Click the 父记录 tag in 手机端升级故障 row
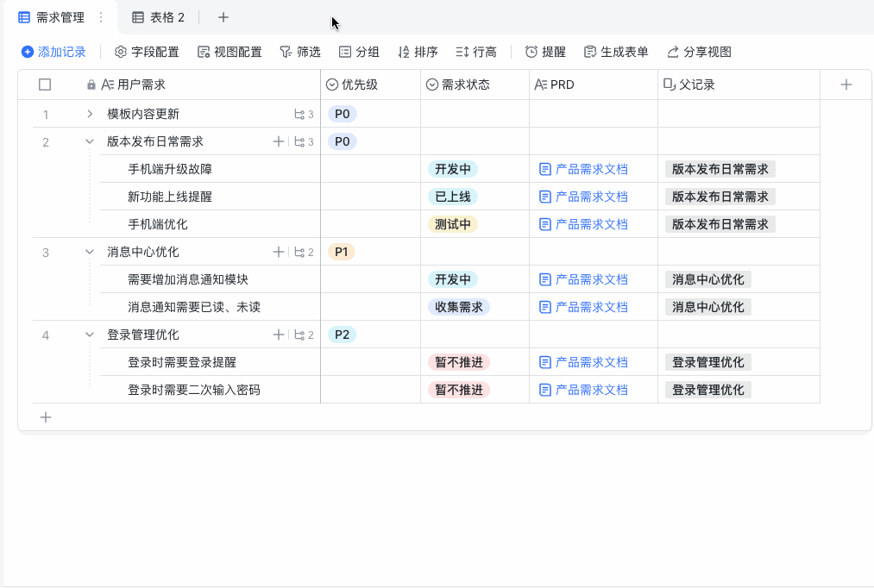The width and height of the screenshot is (874, 588). [x=720, y=169]
